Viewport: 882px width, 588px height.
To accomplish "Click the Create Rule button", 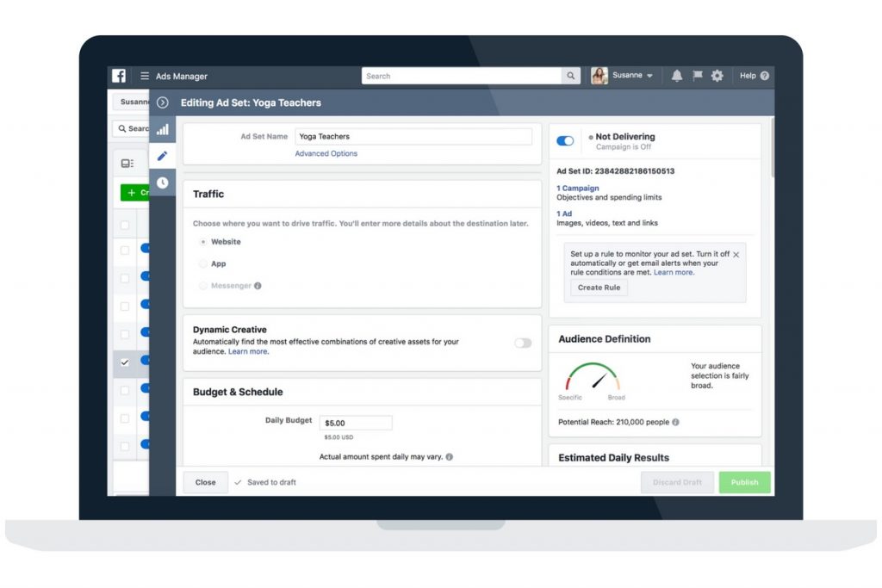I will tap(599, 288).
